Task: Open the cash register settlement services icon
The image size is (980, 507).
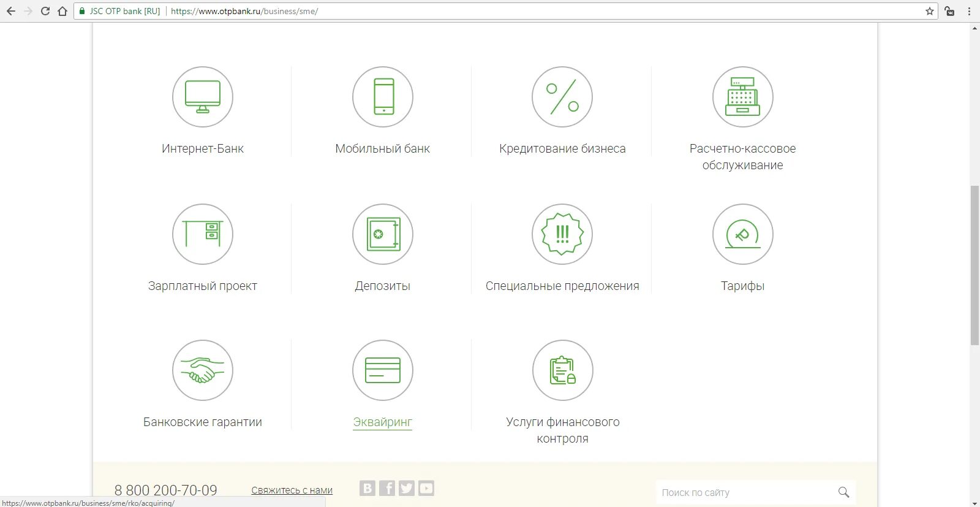Action: (743, 97)
